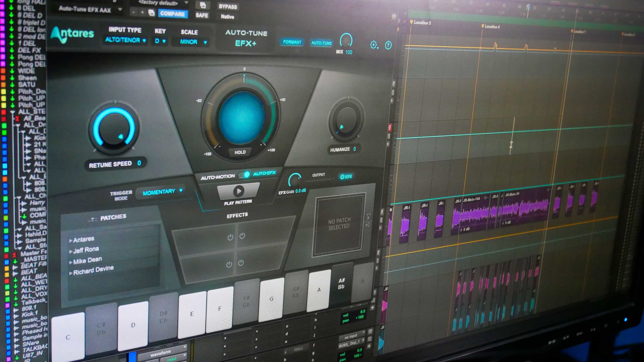Toggle the Formant button
The image size is (644, 362).
292,42
